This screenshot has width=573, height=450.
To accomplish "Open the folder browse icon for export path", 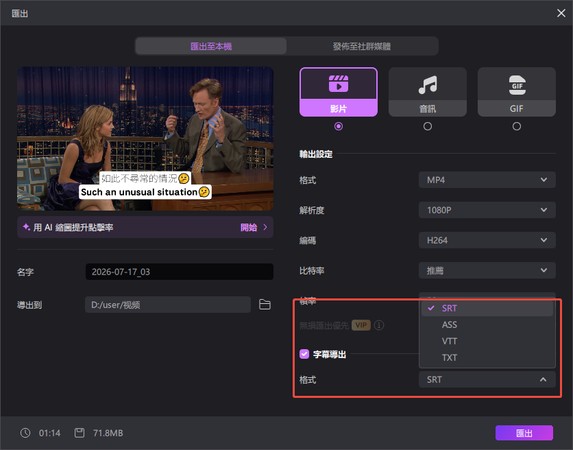I will click(265, 305).
